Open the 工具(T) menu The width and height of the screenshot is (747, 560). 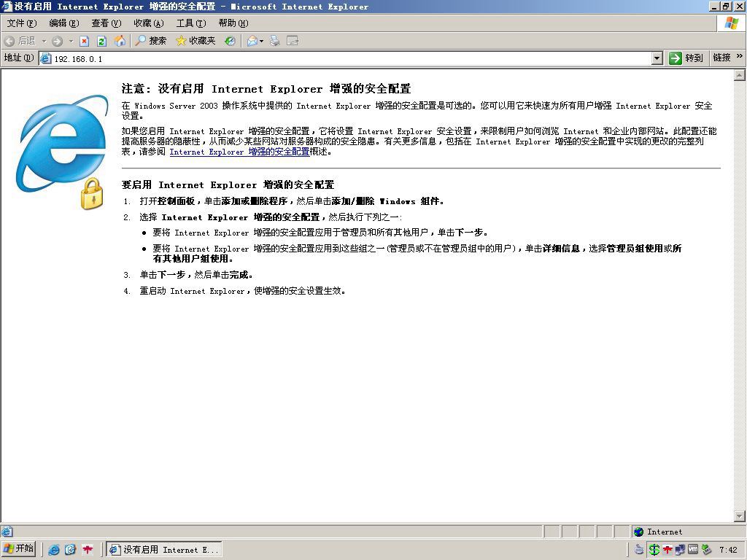point(191,23)
